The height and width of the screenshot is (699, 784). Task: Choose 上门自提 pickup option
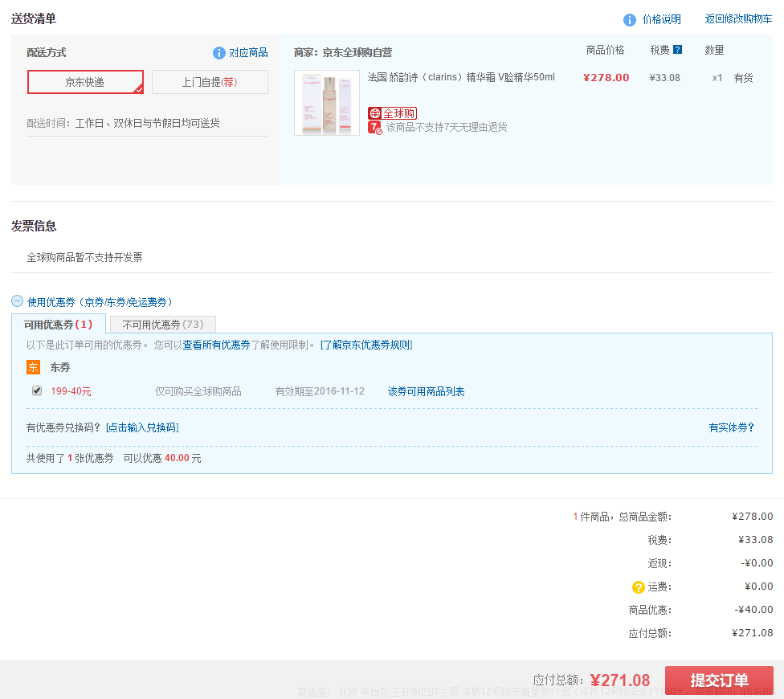coord(210,82)
